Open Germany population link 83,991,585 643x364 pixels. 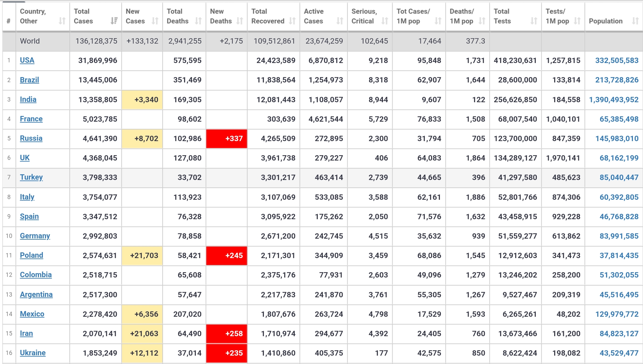pos(619,236)
